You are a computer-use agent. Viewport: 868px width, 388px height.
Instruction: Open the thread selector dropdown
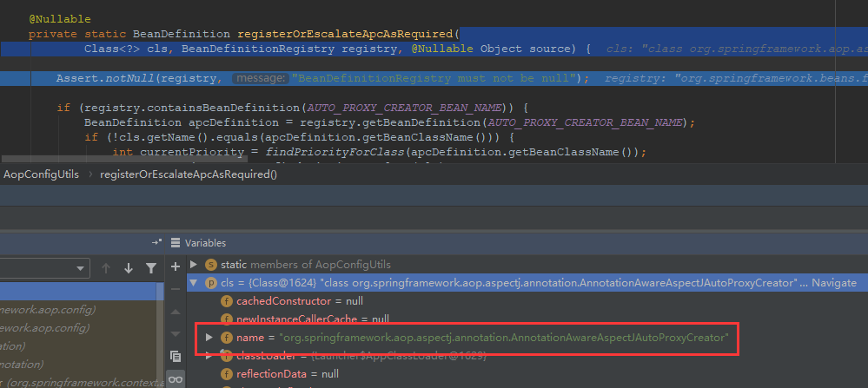point(80,268)
